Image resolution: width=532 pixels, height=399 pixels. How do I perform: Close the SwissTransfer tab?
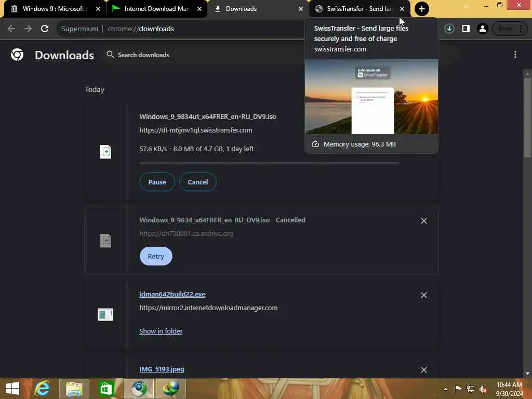click(x=402, y=9)
